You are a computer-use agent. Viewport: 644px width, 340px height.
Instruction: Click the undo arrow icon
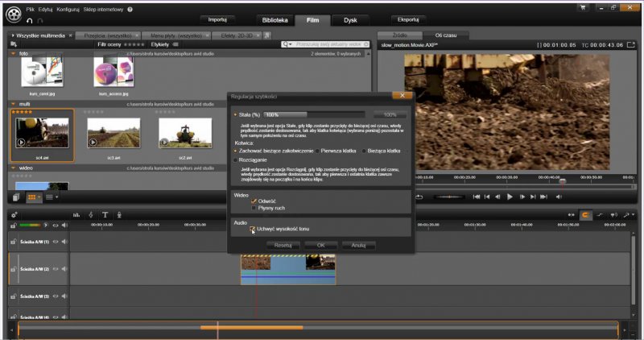pyautogui.click(x=30, y=20)
